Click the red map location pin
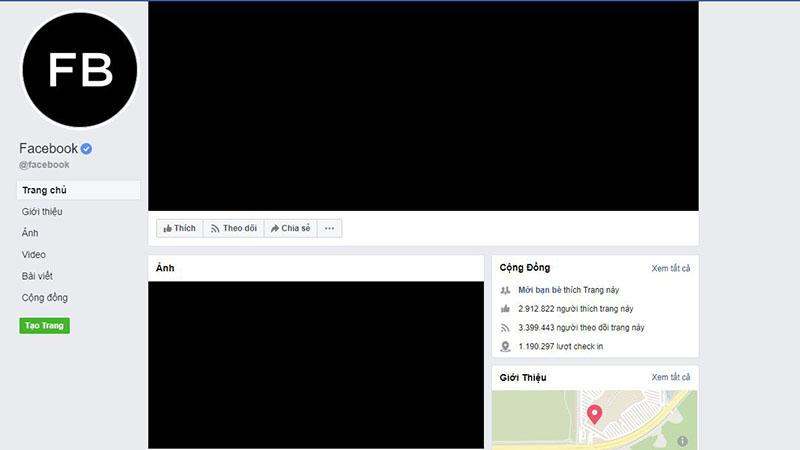 (x=594, y=414)
